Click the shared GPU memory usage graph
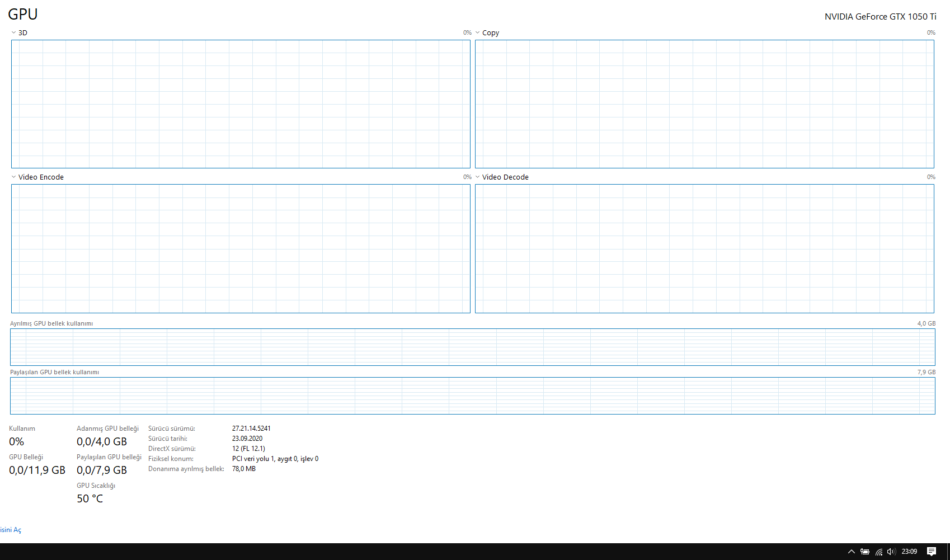Screen dimensions: 950x560 (473, 396)
